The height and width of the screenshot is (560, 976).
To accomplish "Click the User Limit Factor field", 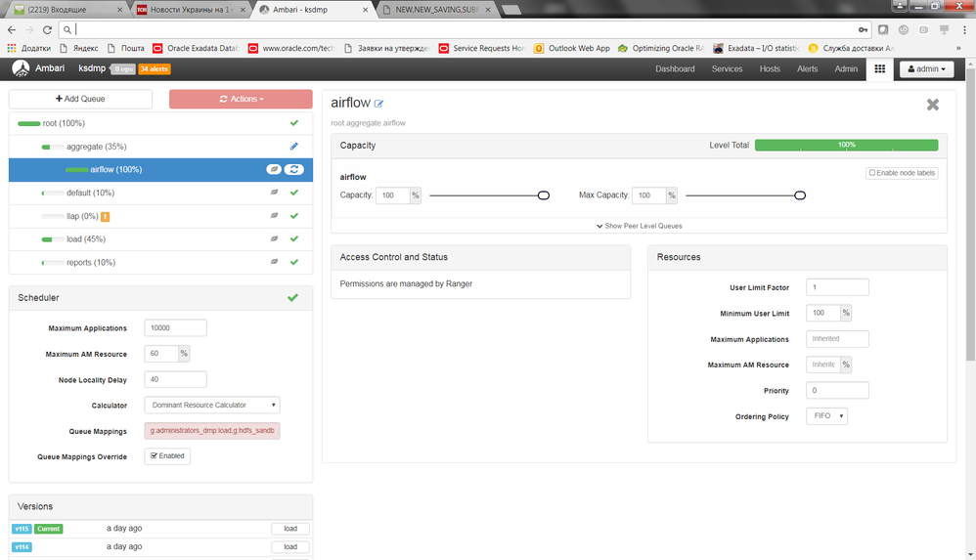I will tap(837, 287).
